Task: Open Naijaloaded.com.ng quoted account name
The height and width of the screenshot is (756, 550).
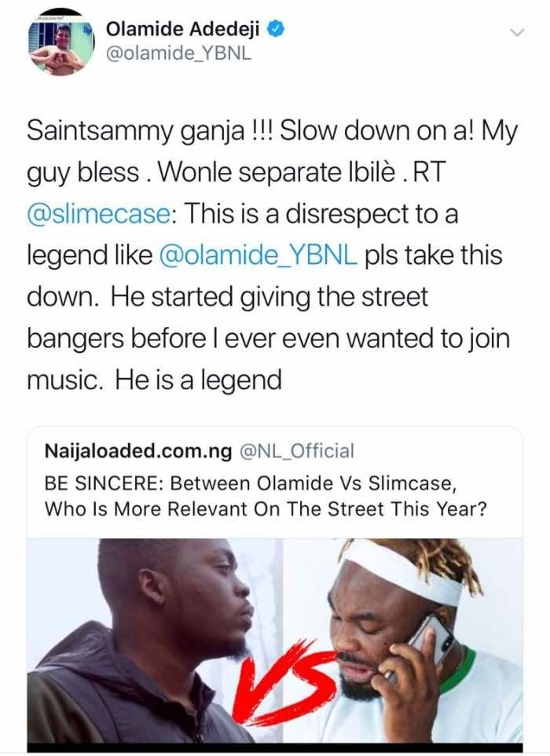Action: [138, 451]
